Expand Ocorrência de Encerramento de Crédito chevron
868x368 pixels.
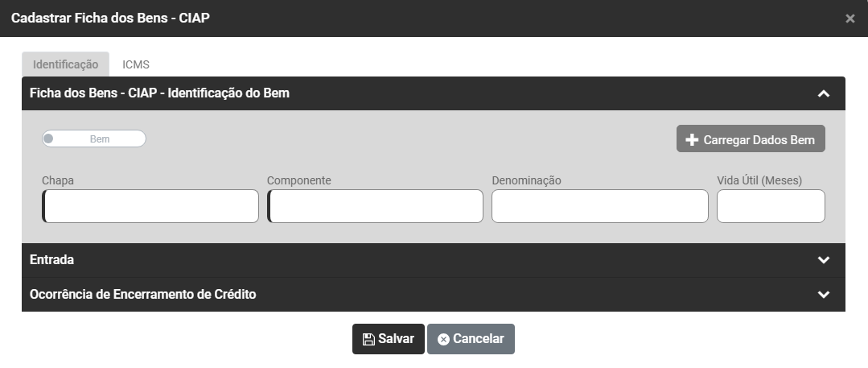pyautogui.click(x=823, y=295)
